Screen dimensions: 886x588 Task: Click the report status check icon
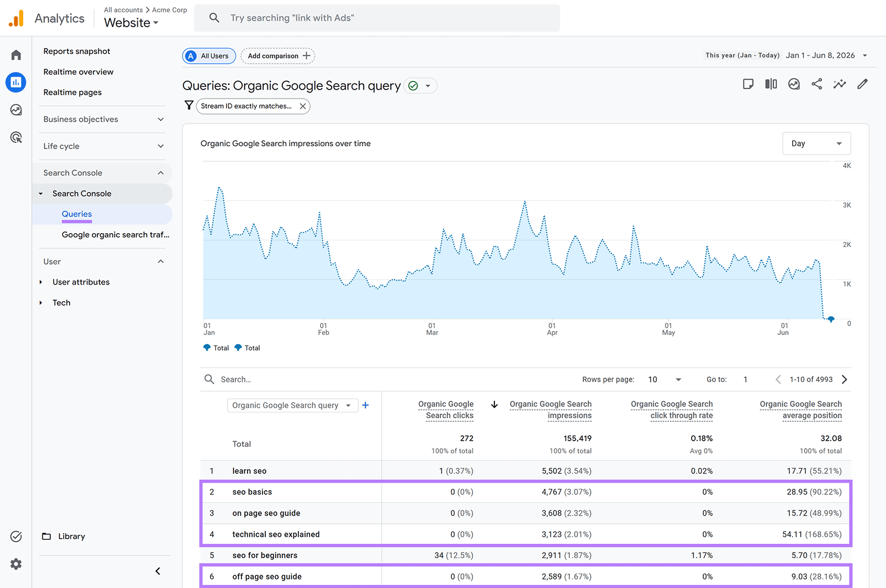coord(413,86)
